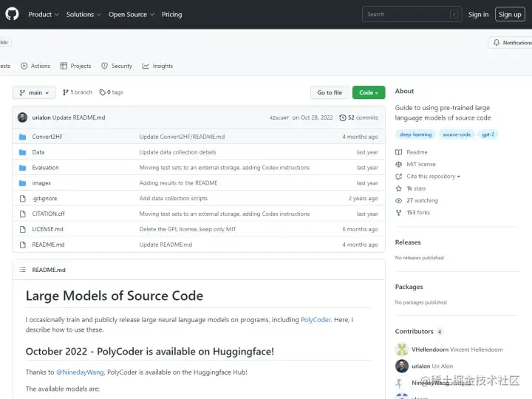Toggle the README outline list icon
The height and width of the screenshot is (399, 532).
(22, 270)
